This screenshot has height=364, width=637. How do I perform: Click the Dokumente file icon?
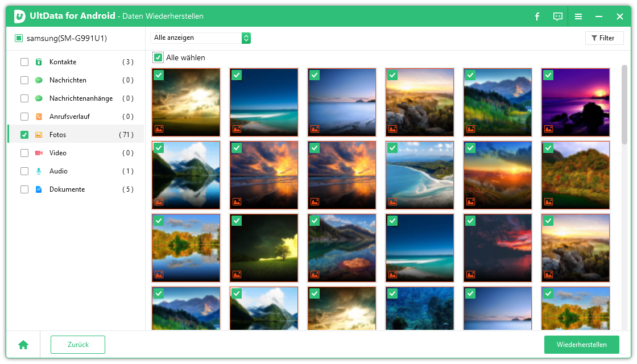point(39,189)
